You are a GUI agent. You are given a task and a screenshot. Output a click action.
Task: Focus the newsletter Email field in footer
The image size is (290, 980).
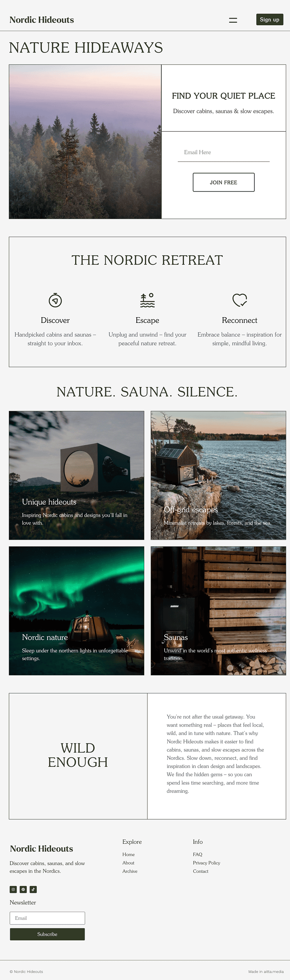(x=47, y=918)
